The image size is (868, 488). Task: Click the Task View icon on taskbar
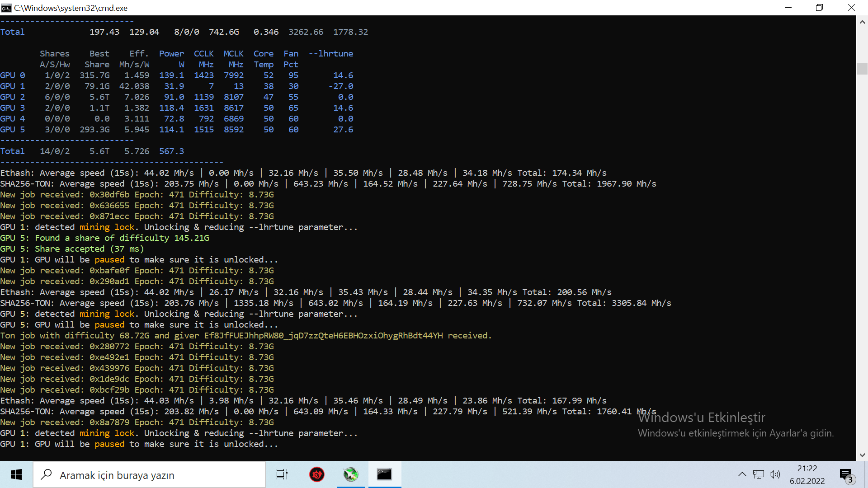[x=282, y=474]
